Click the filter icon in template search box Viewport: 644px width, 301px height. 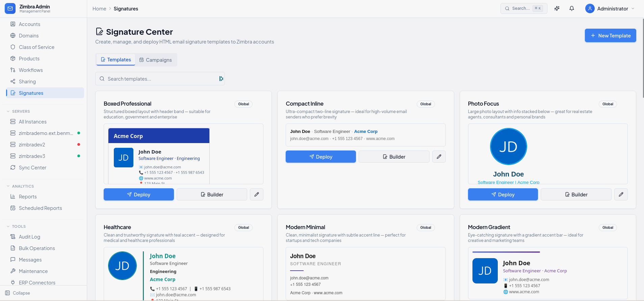click(x=221, y=79)
